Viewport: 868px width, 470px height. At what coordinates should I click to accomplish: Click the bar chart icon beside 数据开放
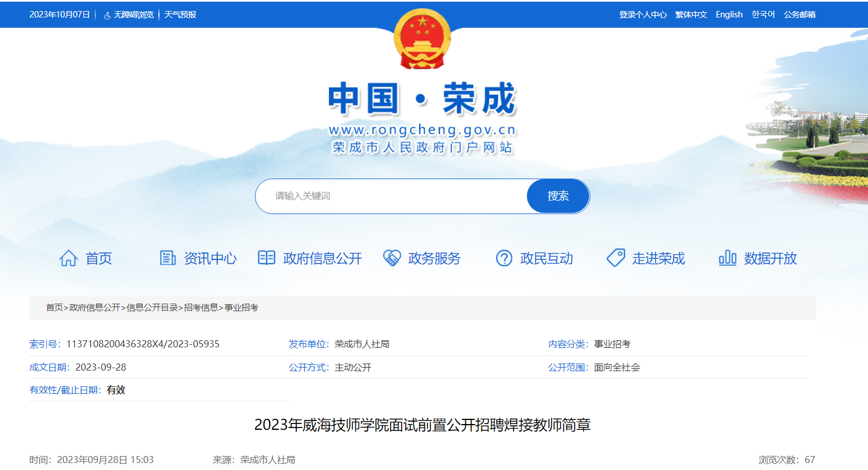pos(728,258)
